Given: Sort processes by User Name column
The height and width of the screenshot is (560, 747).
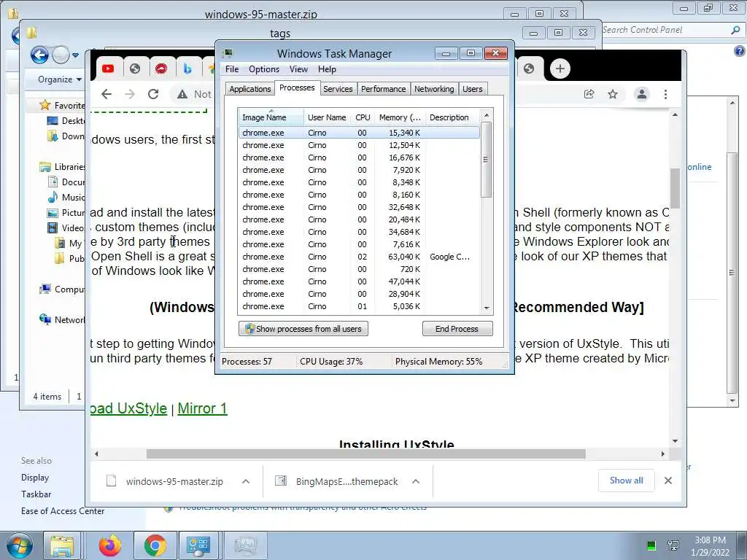Looking at the screenshot, I should tap(328, 117).
